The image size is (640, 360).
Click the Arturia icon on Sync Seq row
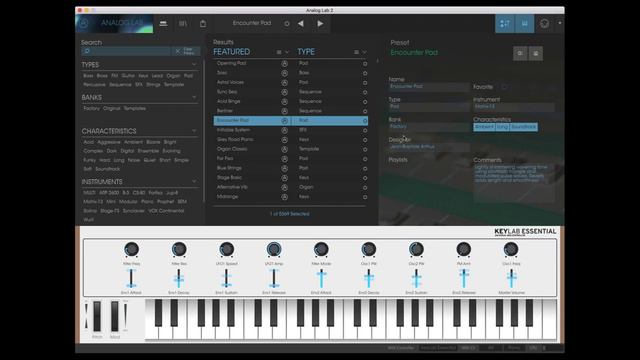point(284,92)
